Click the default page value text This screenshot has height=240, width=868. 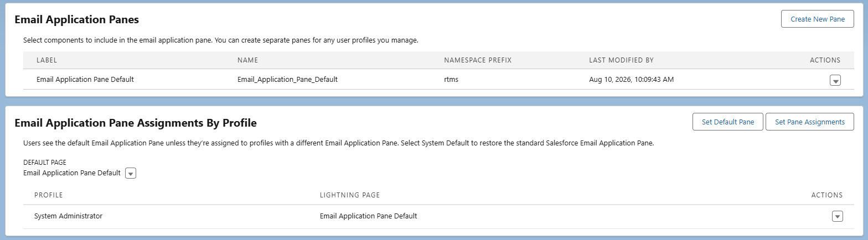click(x=72, y=173)
